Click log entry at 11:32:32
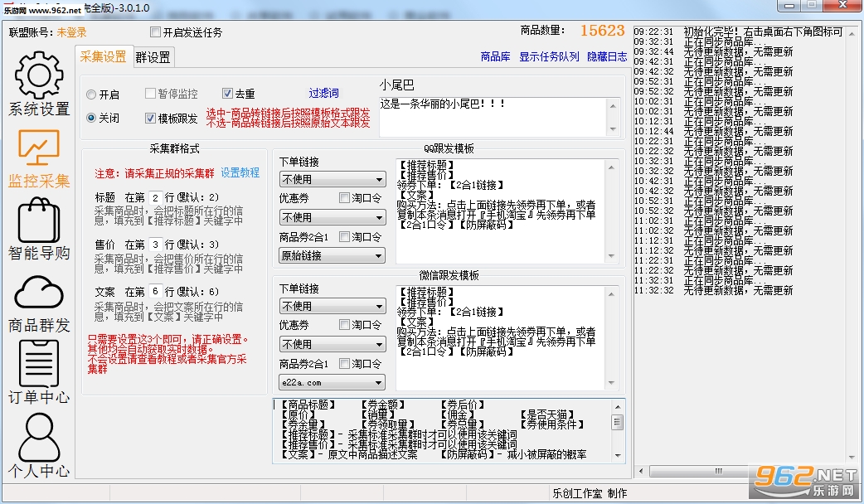This screenshot has width=864, height=504. click(714, 290)
